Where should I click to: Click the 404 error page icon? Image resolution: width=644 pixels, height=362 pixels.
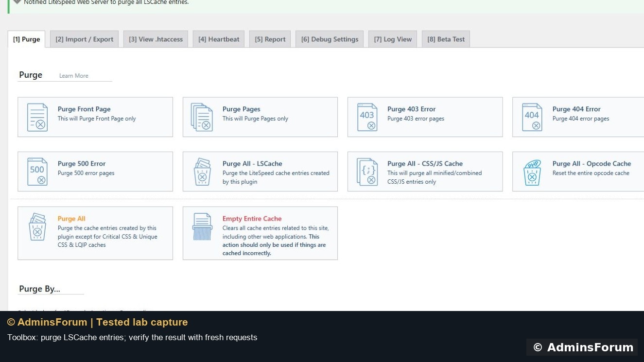pos(532,117)
